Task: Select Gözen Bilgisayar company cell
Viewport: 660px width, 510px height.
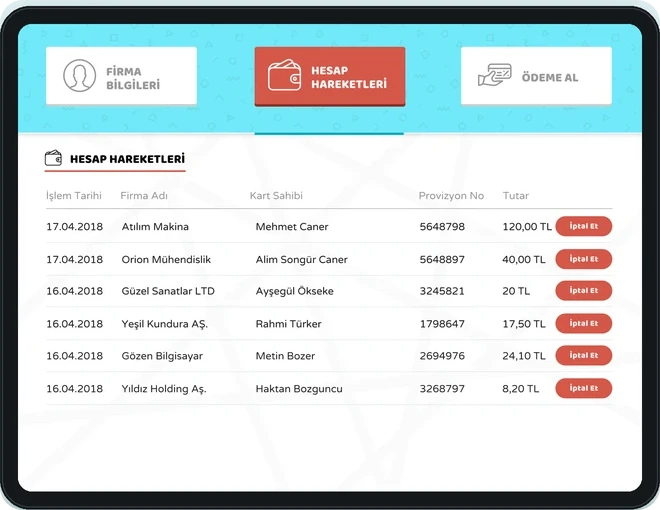Action: [x=162, y=356]
